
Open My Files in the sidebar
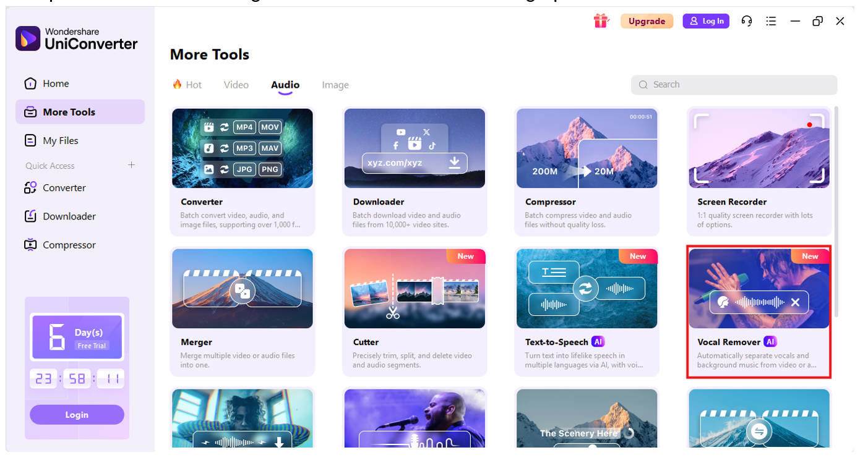point(80,140)
